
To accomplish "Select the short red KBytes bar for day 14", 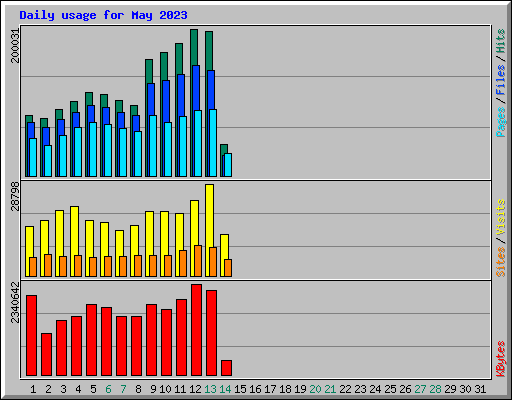I will coord(226,368).
